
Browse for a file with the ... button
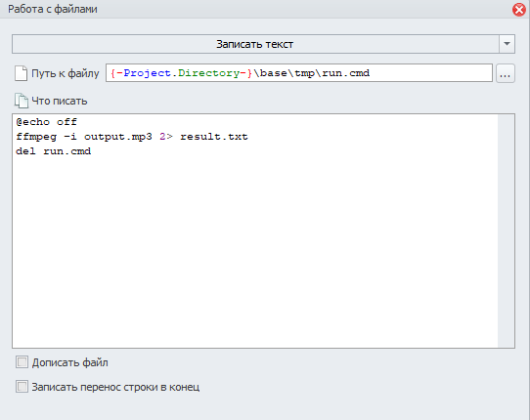coord(506,73)
